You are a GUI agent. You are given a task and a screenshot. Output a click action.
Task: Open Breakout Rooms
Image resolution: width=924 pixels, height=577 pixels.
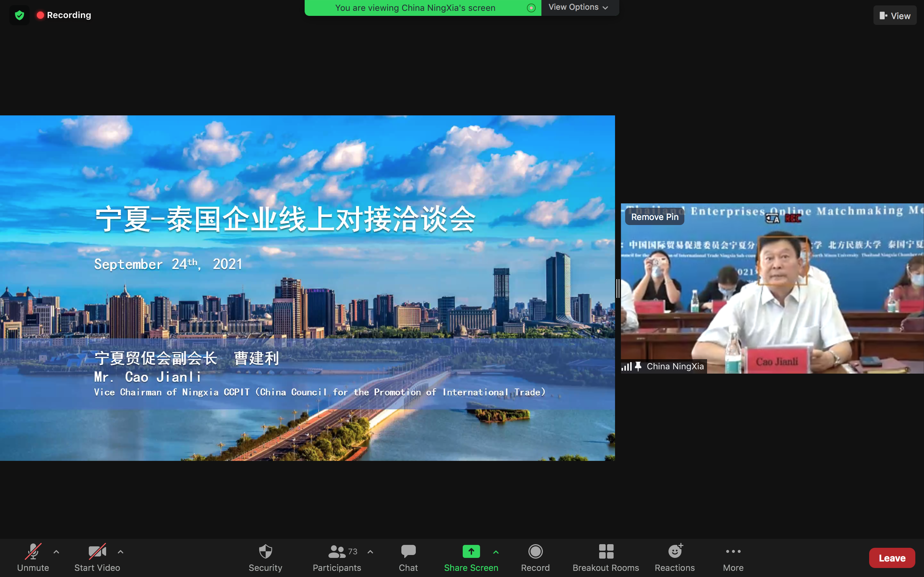tap(606, 557)
